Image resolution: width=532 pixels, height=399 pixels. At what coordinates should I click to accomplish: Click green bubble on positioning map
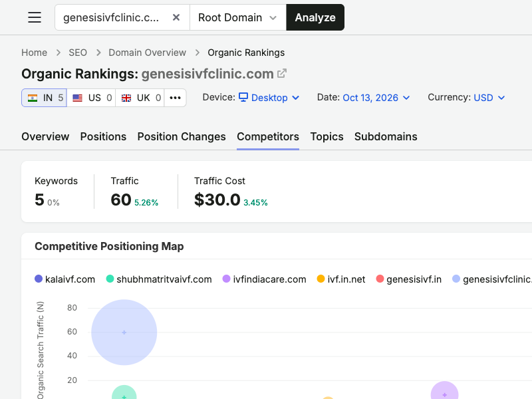point(124,392)
